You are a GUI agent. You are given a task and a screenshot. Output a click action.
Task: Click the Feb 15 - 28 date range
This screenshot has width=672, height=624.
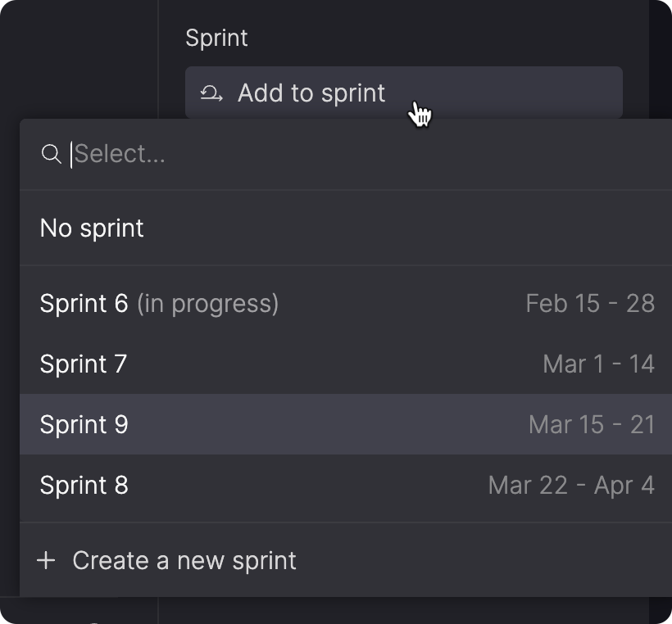coord(590,304)
